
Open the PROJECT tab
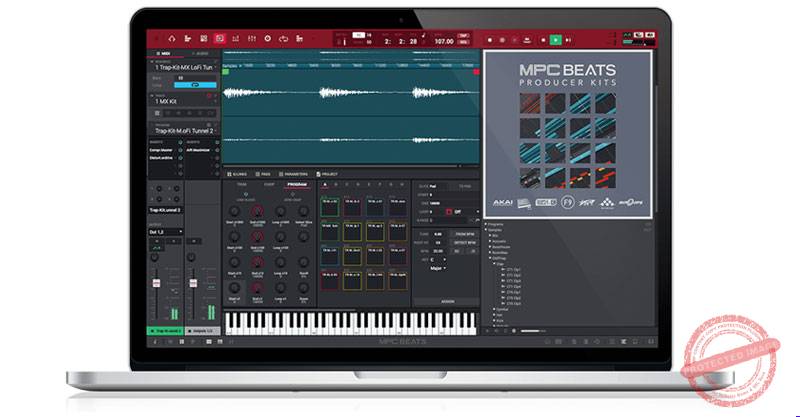click(327, 174)
